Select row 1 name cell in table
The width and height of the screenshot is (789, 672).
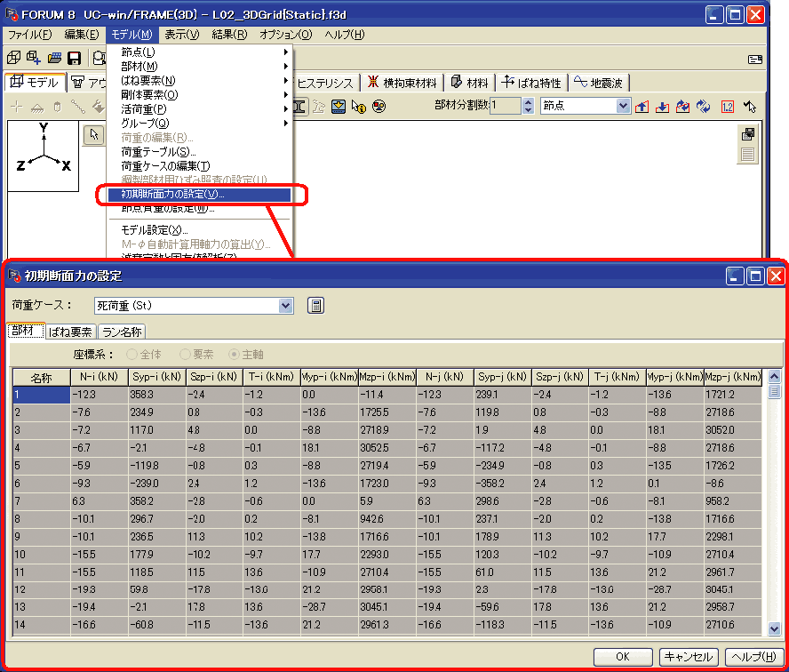pyautogui.click(x=41, y=395)
